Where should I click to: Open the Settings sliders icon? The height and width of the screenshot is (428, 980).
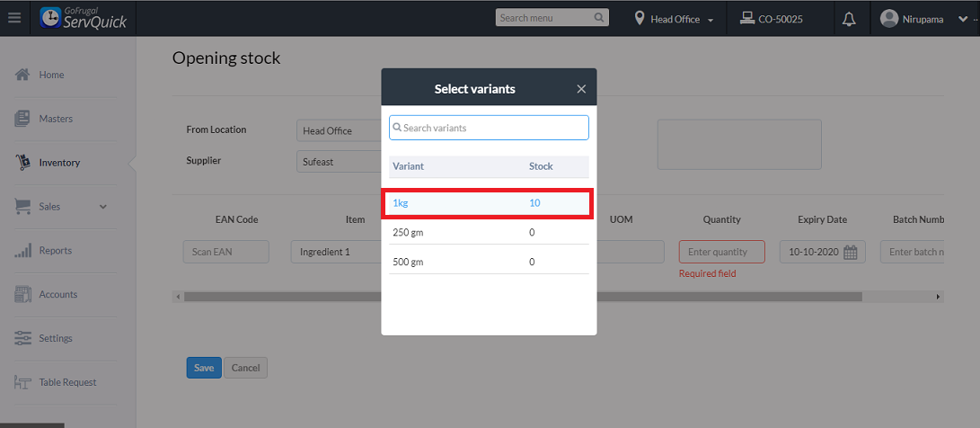pos(23,338)
